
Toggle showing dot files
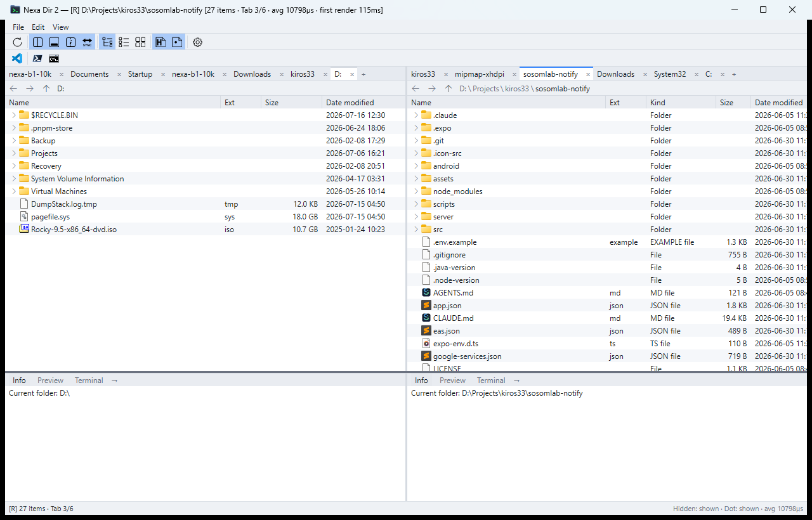(177, 42)
